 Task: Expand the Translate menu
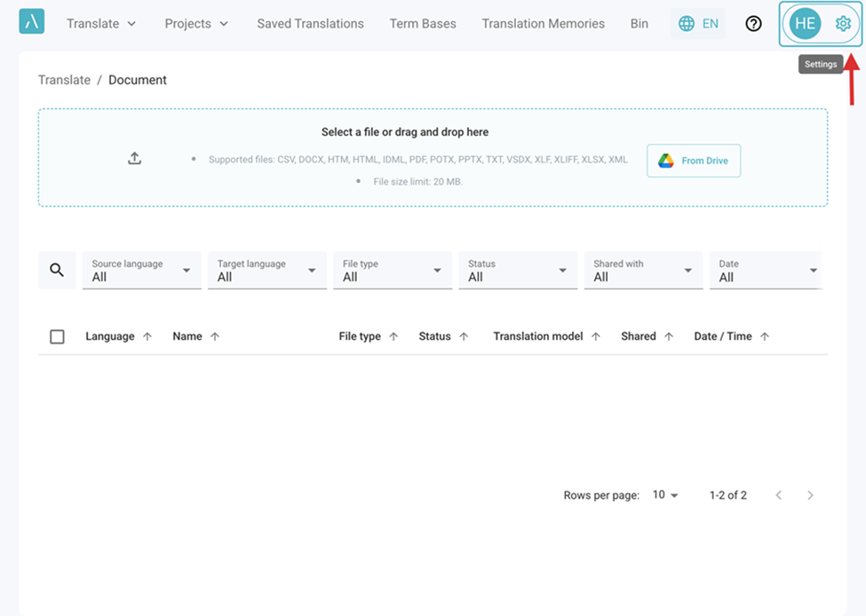[101, 24]
